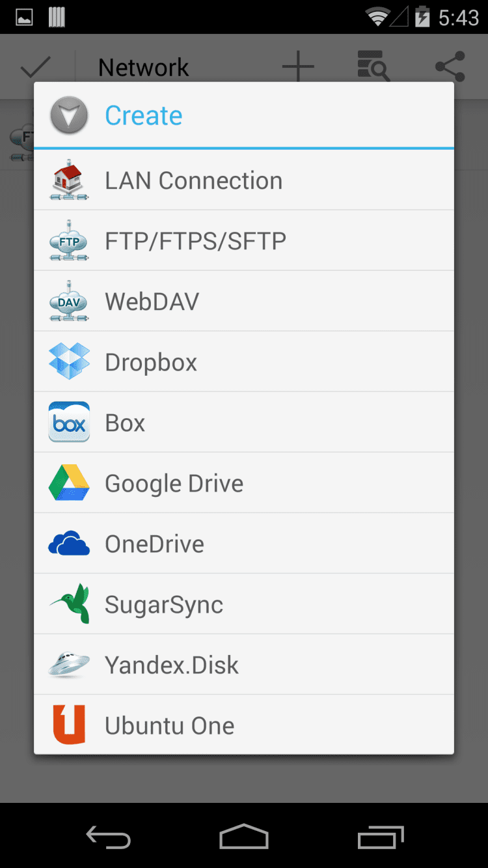Tap the Google Drive triangle logo

(69, 483)
